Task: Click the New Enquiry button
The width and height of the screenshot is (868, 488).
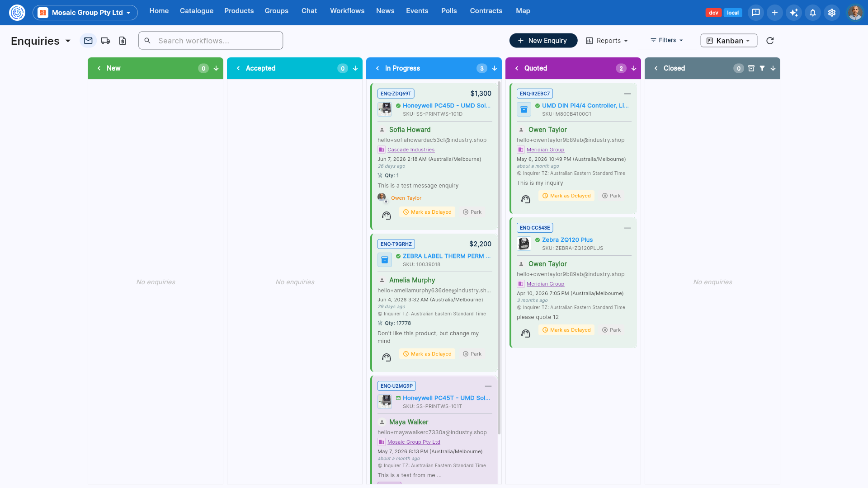Action: tap(543, 41)
